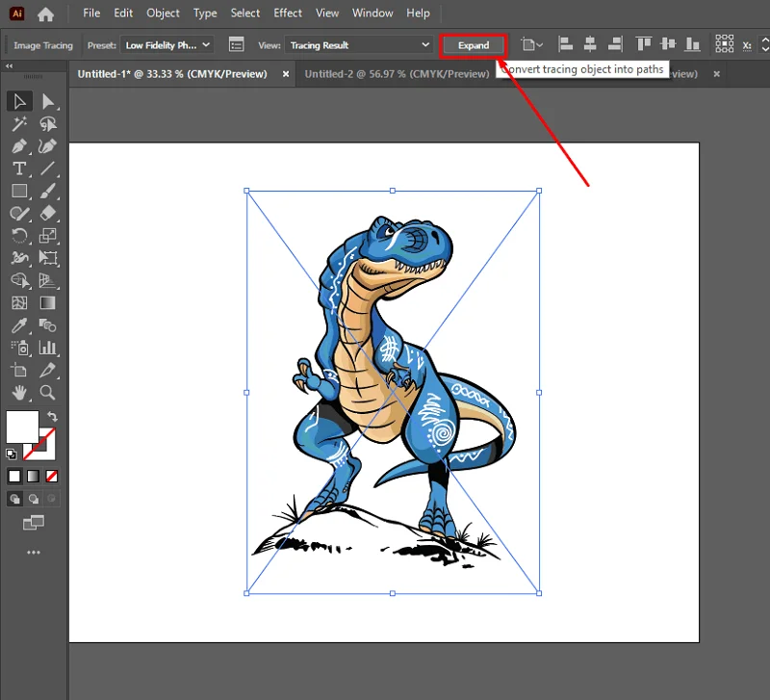Close the Untitled-1 document tab
This screenshot has height=700, width=770.
[286, 74]
